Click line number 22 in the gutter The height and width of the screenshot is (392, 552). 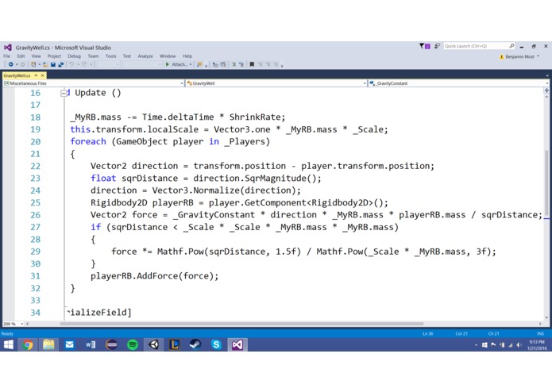pos(35,167)
